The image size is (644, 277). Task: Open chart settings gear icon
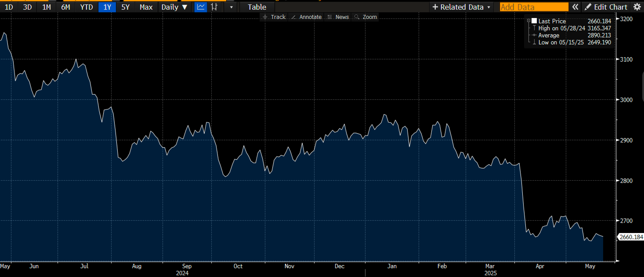tap(637, 7)
